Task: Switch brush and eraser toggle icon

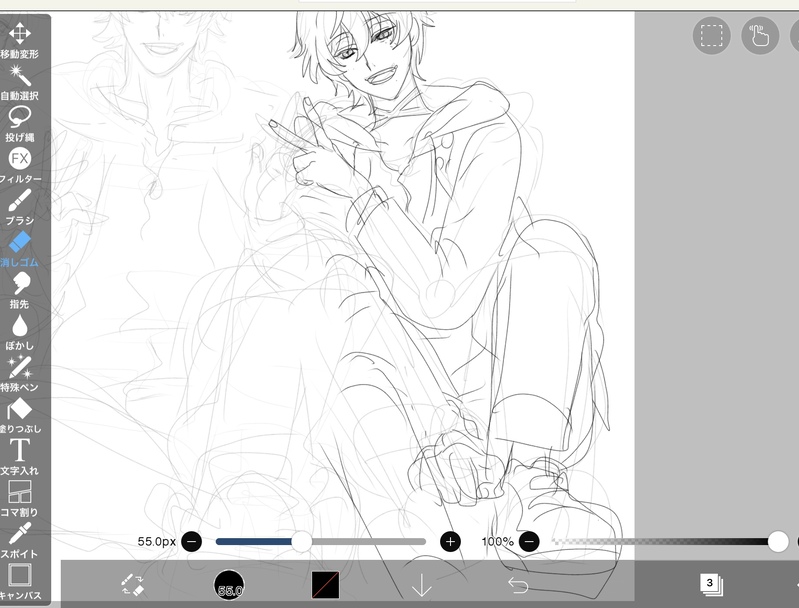Action: pos(133,585)
